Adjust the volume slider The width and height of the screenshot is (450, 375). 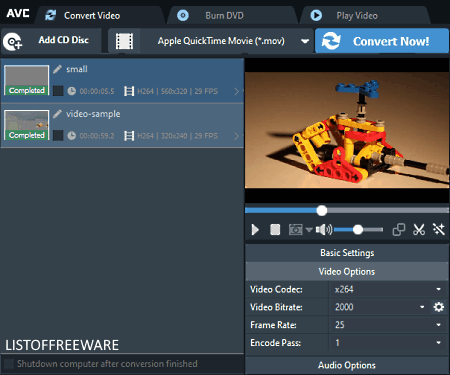(x=358, y=229)
